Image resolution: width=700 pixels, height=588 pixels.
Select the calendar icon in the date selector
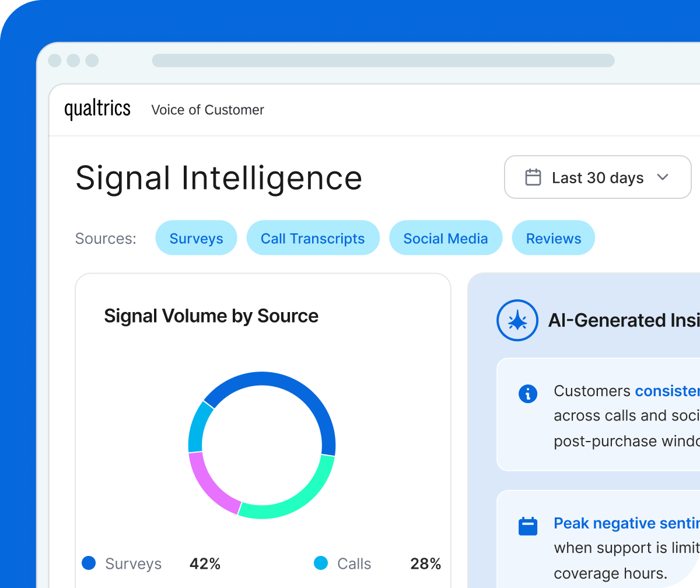click(533, 176)
